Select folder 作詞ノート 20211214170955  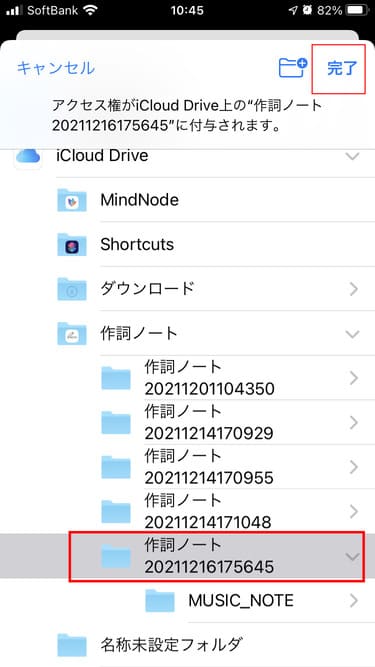click(188, 467)
